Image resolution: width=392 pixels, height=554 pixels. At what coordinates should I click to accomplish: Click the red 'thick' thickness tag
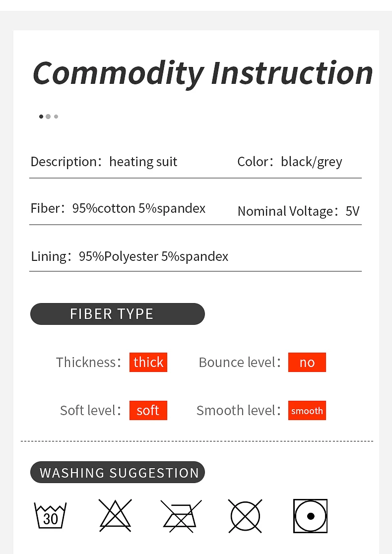pyautogui.click(x=148, y=363)
